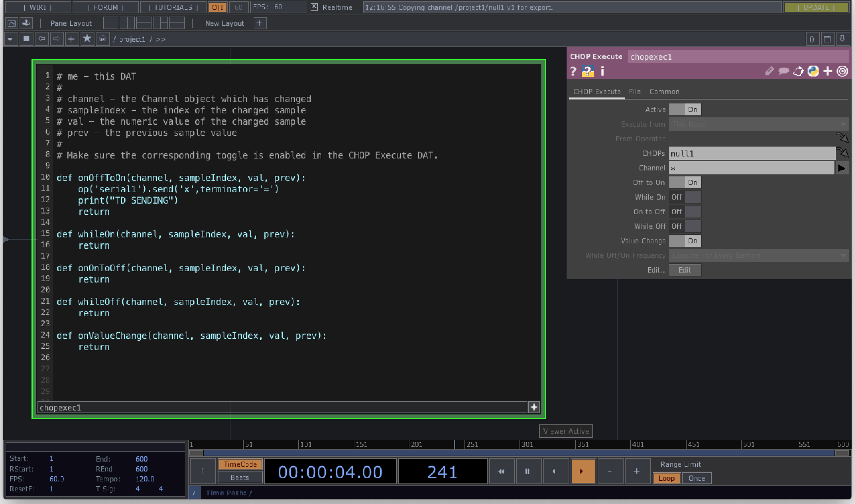Toggle the While On switch
Viewport: 855px width, 504px height.
click(685, 197)
